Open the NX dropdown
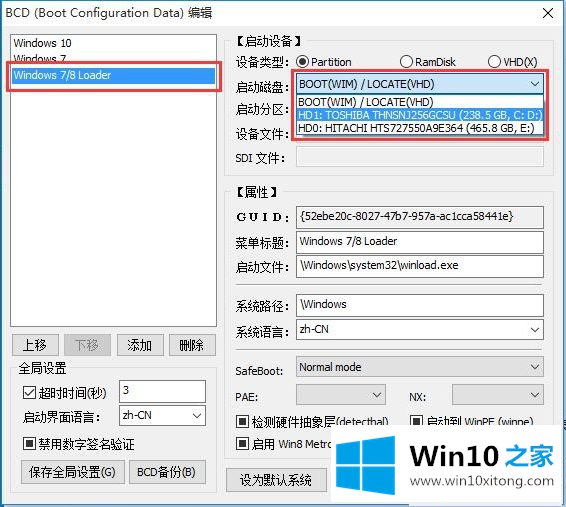Viewport: 566px width, 507px height. (x=498, y=395)
